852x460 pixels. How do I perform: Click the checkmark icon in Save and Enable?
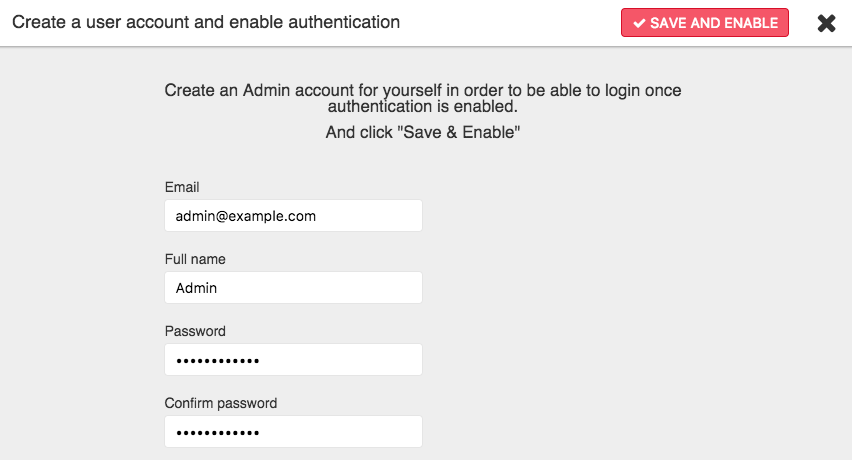click(x=640, y=23)
